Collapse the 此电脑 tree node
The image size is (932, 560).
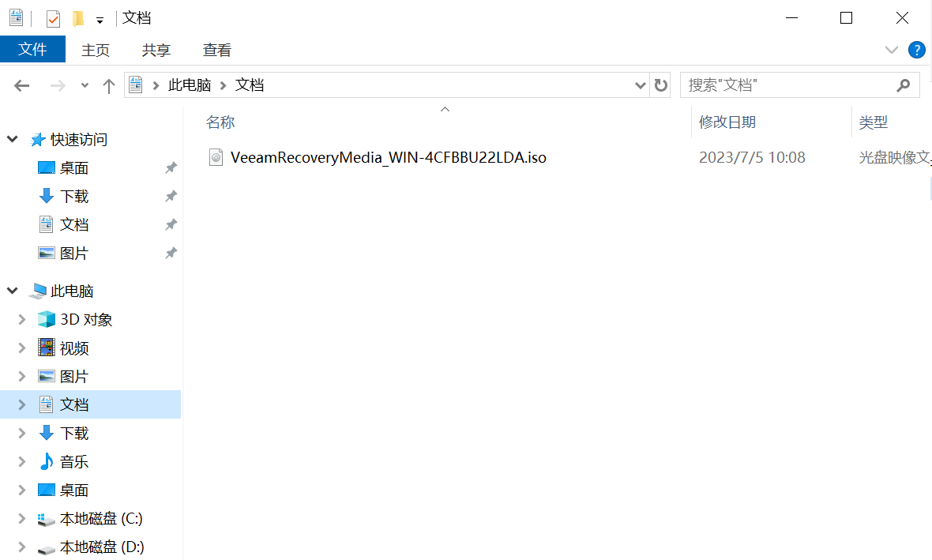pos(12,291)
